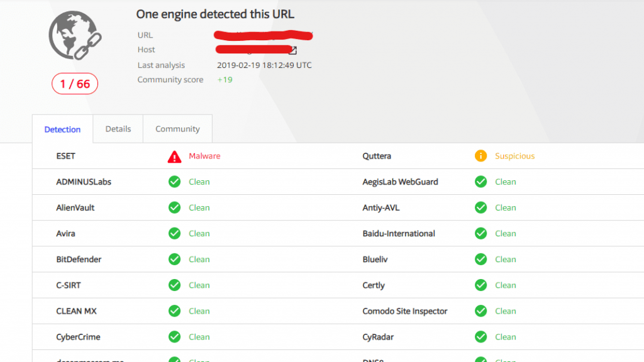644x362 pixels.
Task: Click green check icon for Certly
Action: pyautogui.click(x=480, y=285)
